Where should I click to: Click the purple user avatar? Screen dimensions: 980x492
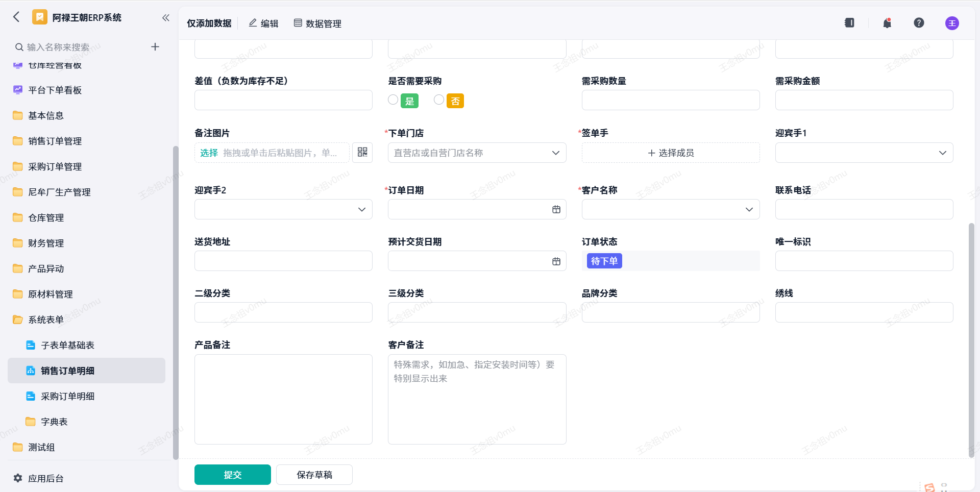click(952, 23)
